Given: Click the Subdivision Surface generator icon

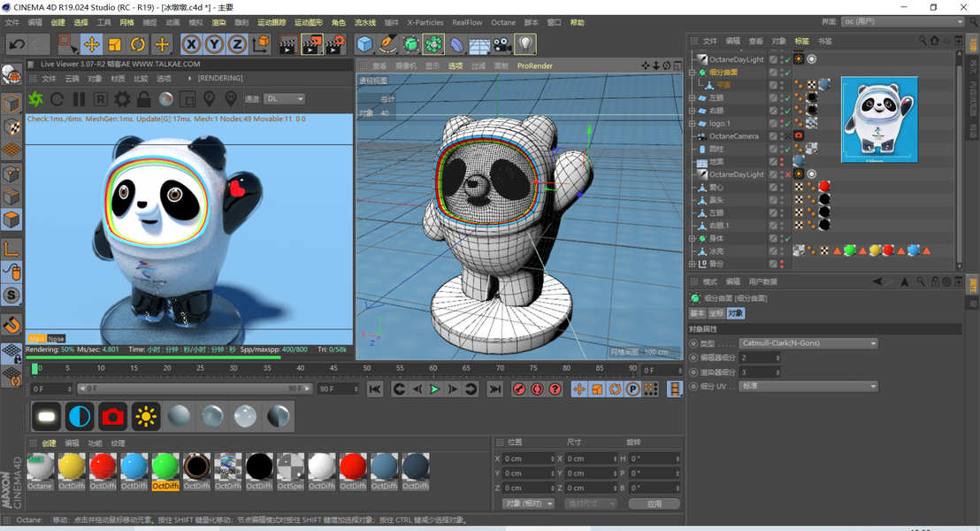Looking at the screenshot, I should (410, 44).
